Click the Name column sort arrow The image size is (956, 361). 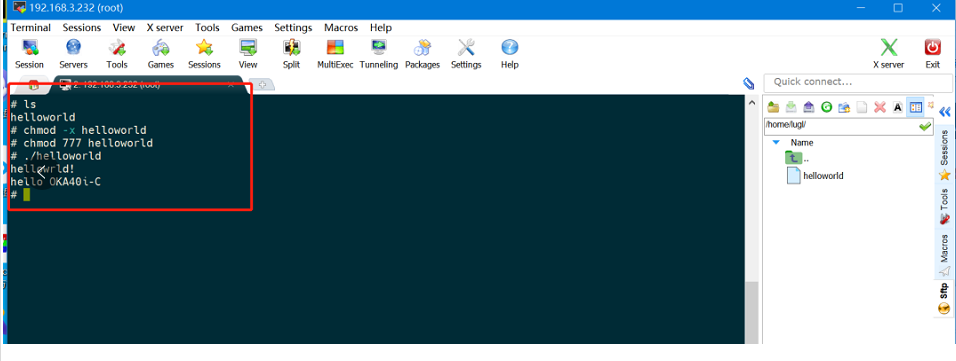[776, 142]
